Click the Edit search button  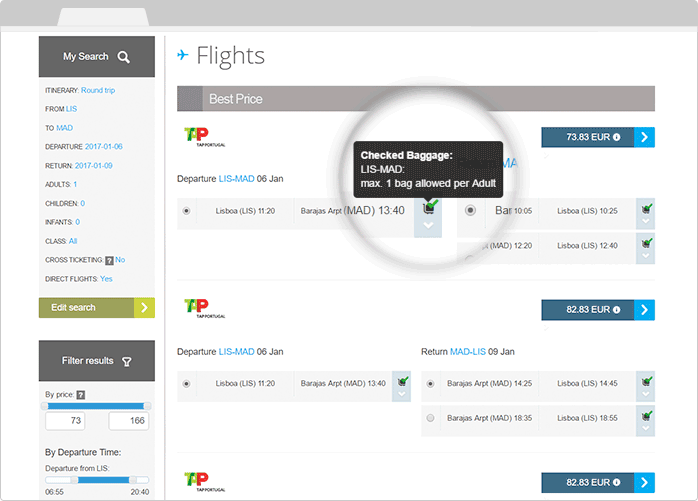pos(97,308)
